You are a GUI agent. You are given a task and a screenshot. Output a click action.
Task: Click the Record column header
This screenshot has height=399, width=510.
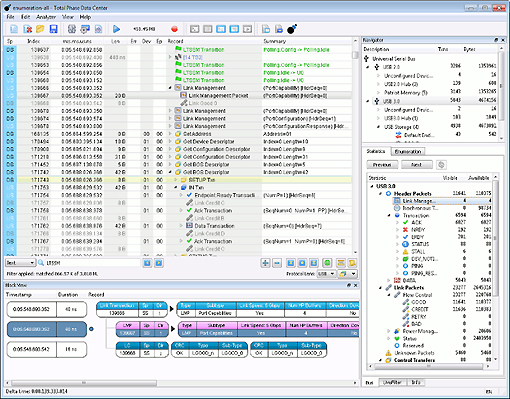click(x=214, y=41)
